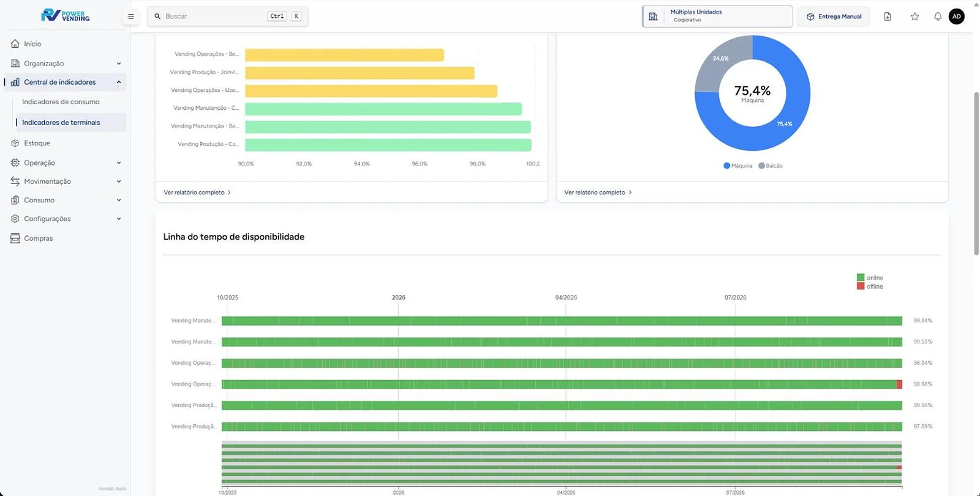Collapse the sidebar with the hamburger icon
The image size is (980, 496).
coord(130,17)
